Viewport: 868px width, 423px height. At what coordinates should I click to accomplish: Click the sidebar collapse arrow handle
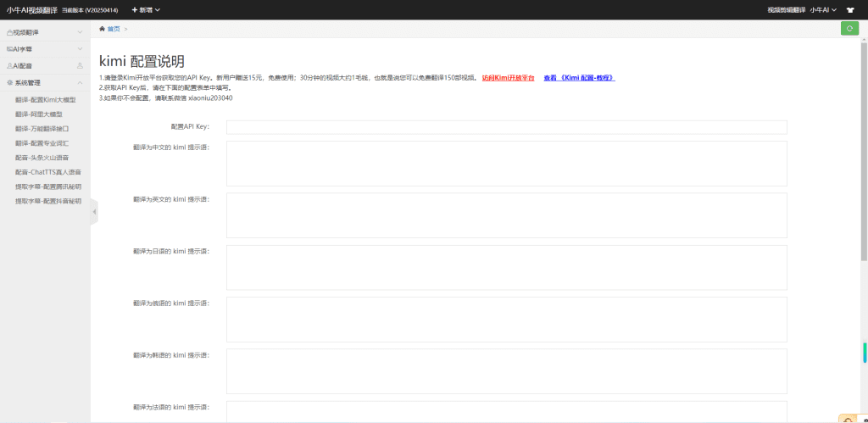click(x=94, y=211)
